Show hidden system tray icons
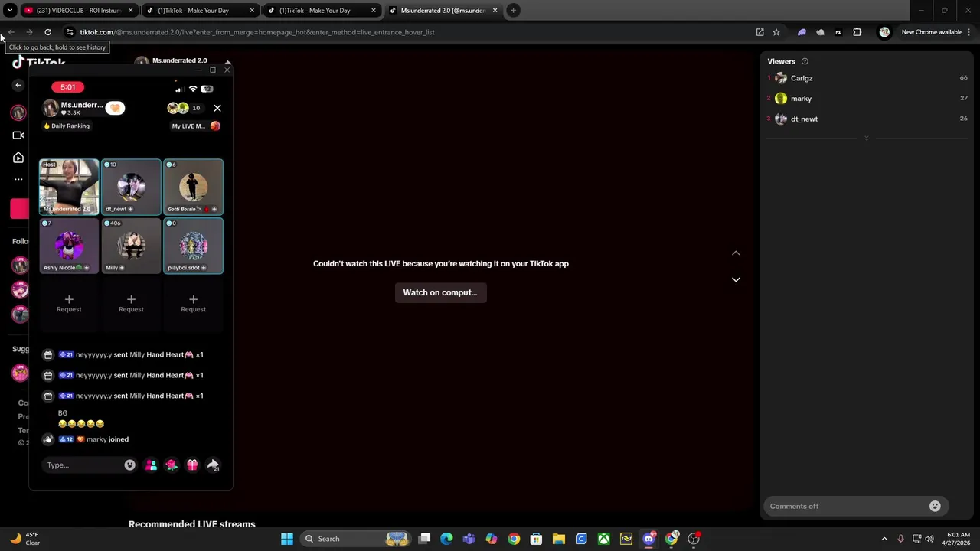The image size is (980, 551). pos(884,539)
